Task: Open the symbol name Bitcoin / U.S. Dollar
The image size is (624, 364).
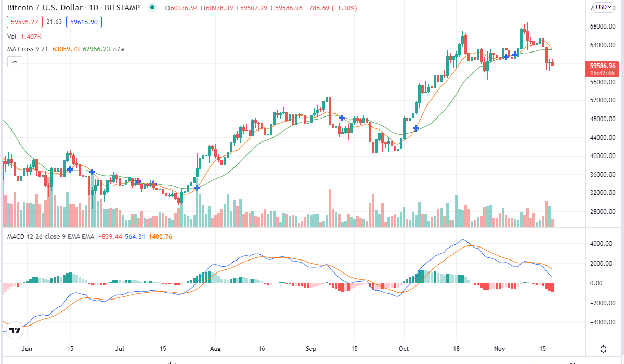Action: coord(44,8)
